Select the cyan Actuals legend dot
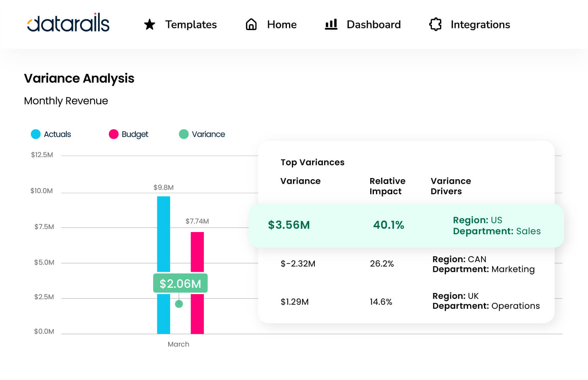 (36, 134)
